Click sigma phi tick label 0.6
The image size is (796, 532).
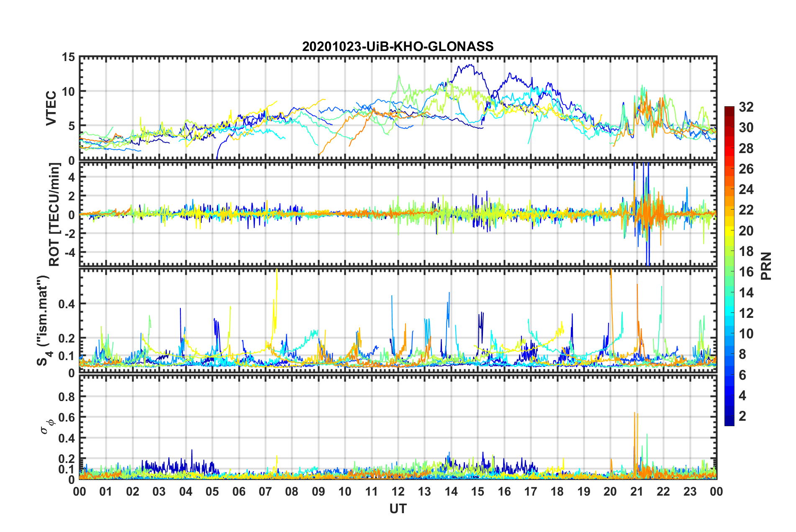tap(67, 417)
